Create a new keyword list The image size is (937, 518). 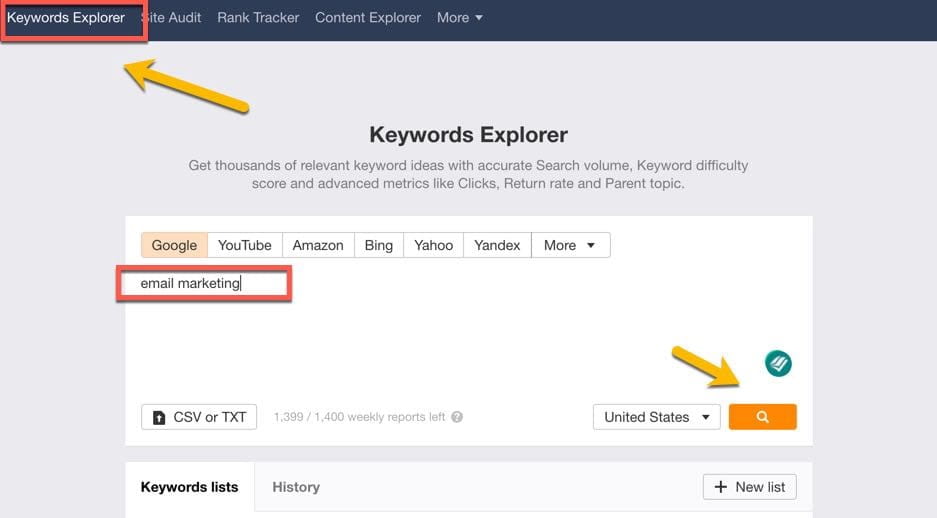click(749, 487)
